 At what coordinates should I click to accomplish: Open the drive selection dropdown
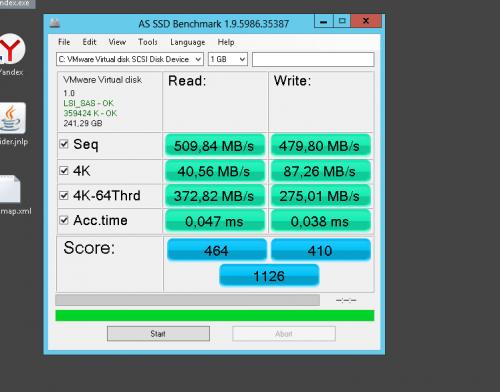click(130, 59)
